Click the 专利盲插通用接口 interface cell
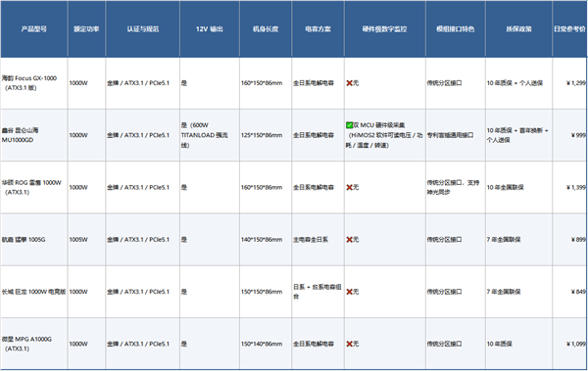The height and width of the screenshot is (371, 588). [456, 135]
